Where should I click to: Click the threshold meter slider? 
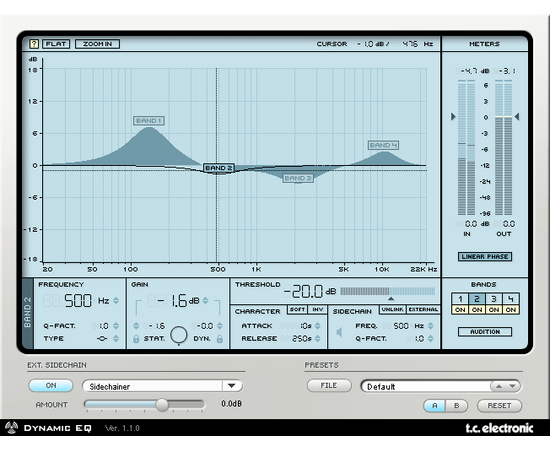click(388, 291)
